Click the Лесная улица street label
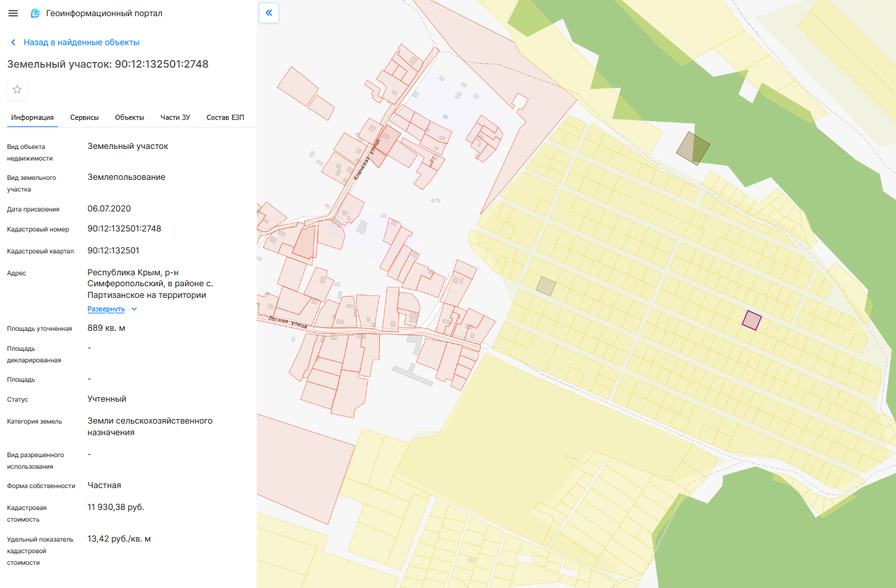The image size is (896, 588). point(288,322)
